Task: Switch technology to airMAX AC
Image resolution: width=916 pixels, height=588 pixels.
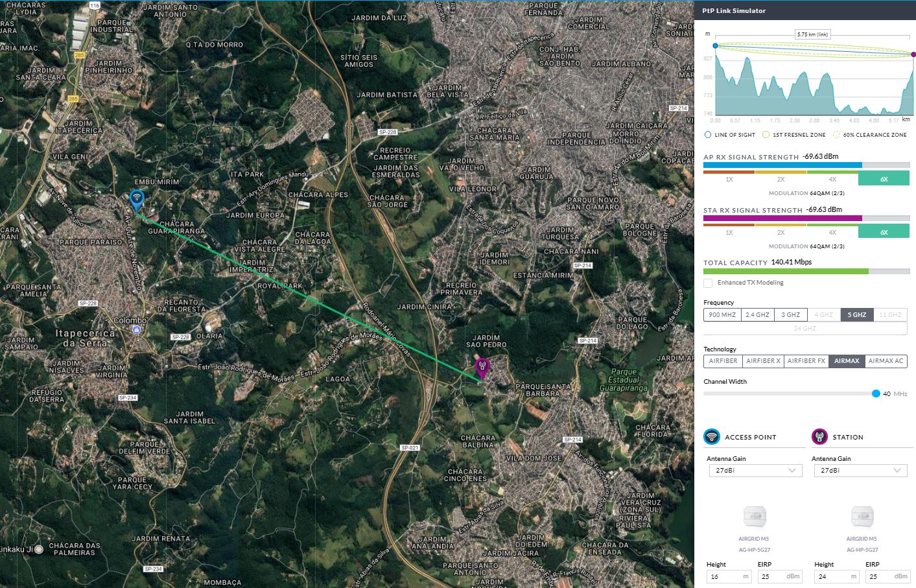Action: [886, 361]
